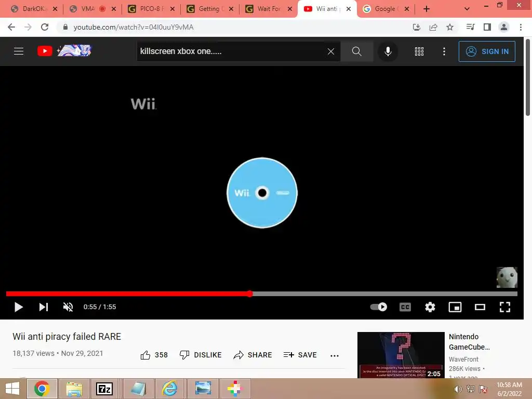
Task: Go to YouTube home via logo
Action: (64, 51)
